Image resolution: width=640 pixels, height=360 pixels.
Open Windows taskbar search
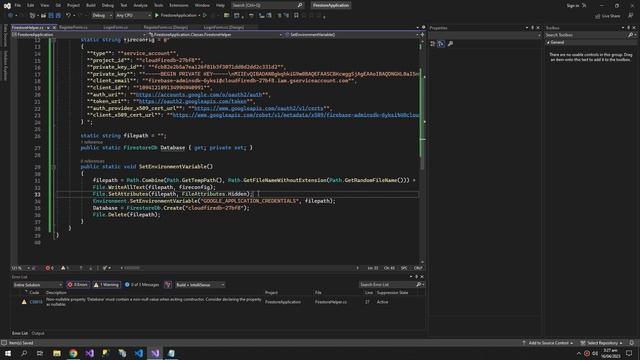pos(24,353)
